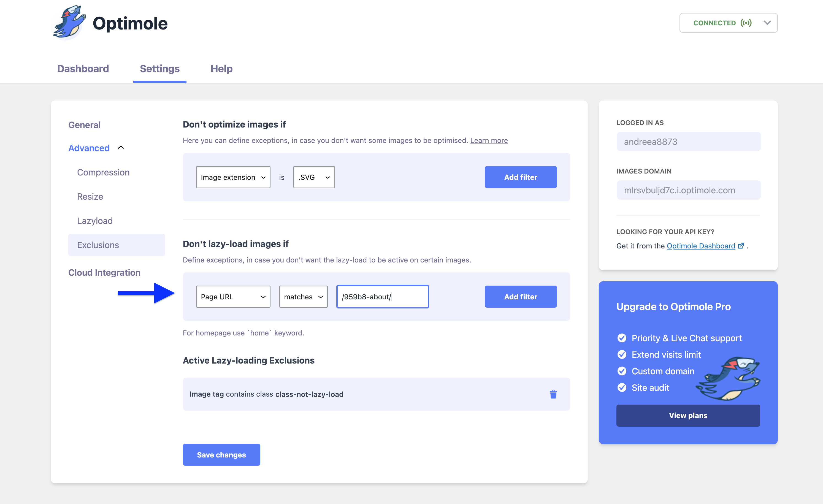Open the Image extension dropdown
The height and width of the screenshot is (504, 823).
(x=233, y=177)
